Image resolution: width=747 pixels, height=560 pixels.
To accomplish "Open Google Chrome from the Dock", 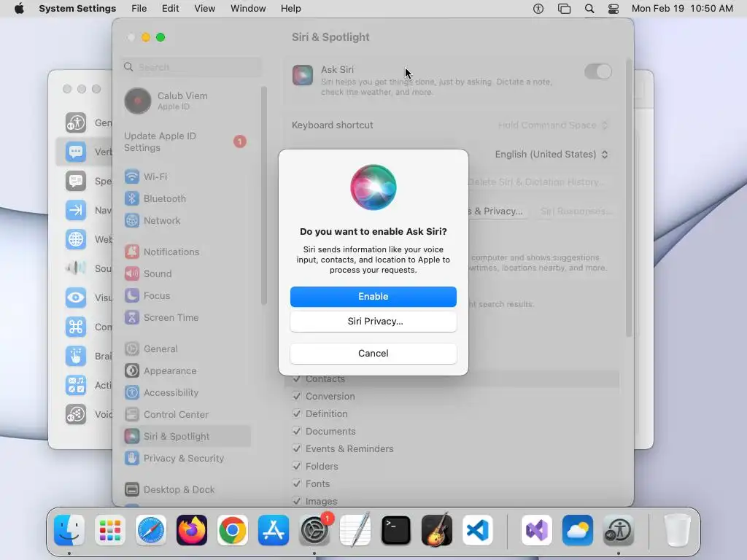I will (233, 530).
